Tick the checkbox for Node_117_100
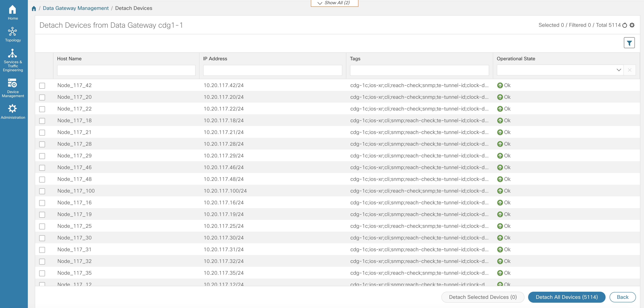644x308 pixels. [42, 191]
